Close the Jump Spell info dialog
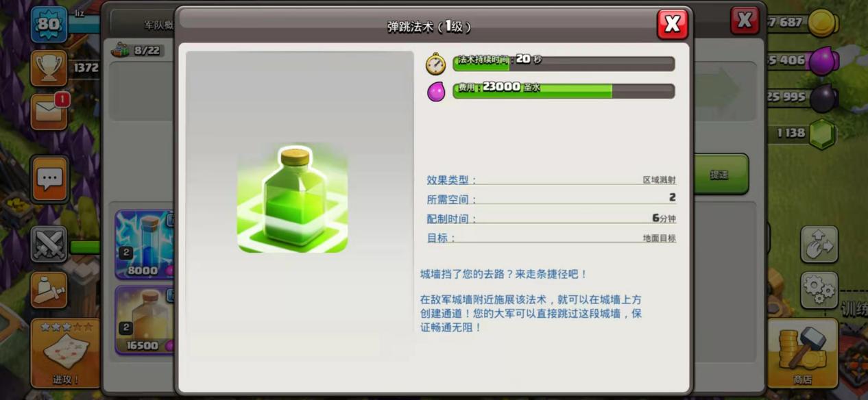Image resolution: width=868 pixels, height=400 pixels. (672, 25)
